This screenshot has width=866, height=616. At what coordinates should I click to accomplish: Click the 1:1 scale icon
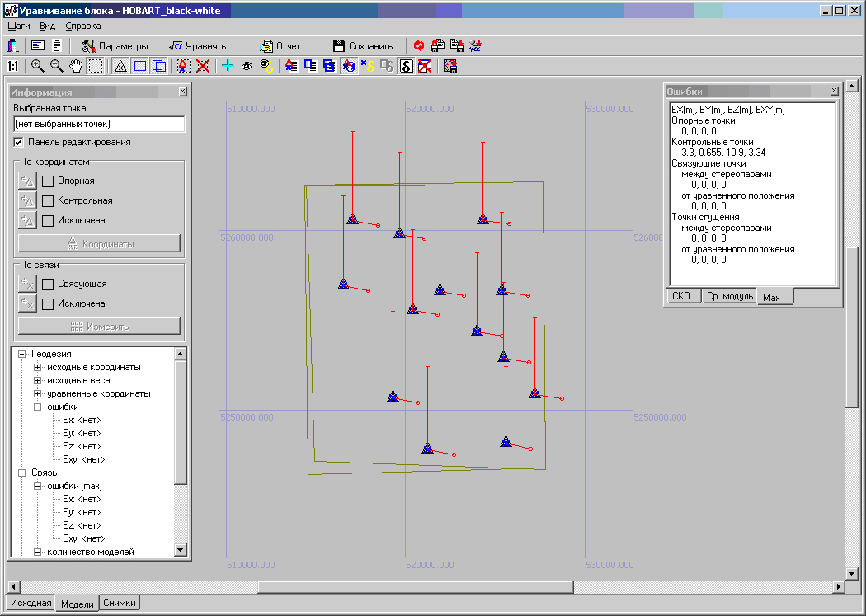[12, 66]
